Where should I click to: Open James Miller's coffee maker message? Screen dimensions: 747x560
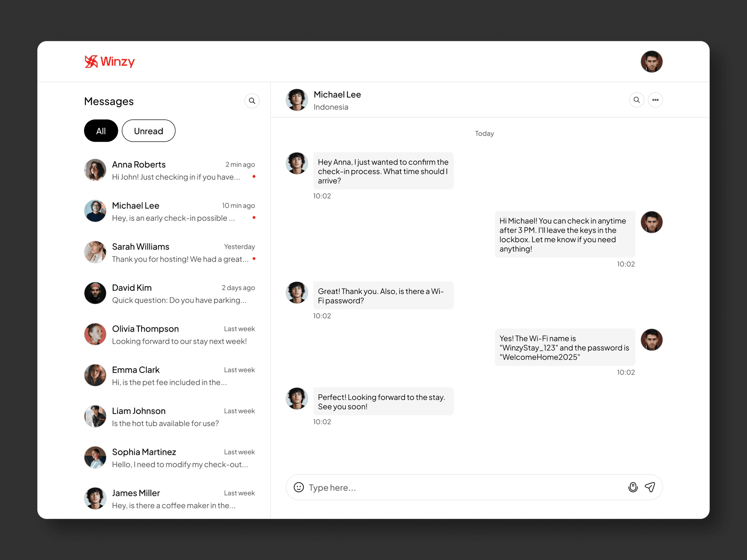pyautogui.click(x=170, y=499)
